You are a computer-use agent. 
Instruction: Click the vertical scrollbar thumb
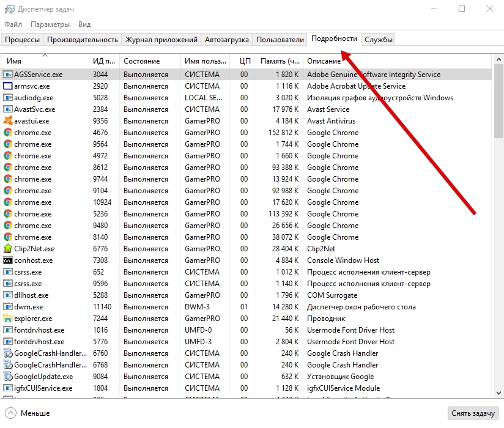click(x=498, y=101)
